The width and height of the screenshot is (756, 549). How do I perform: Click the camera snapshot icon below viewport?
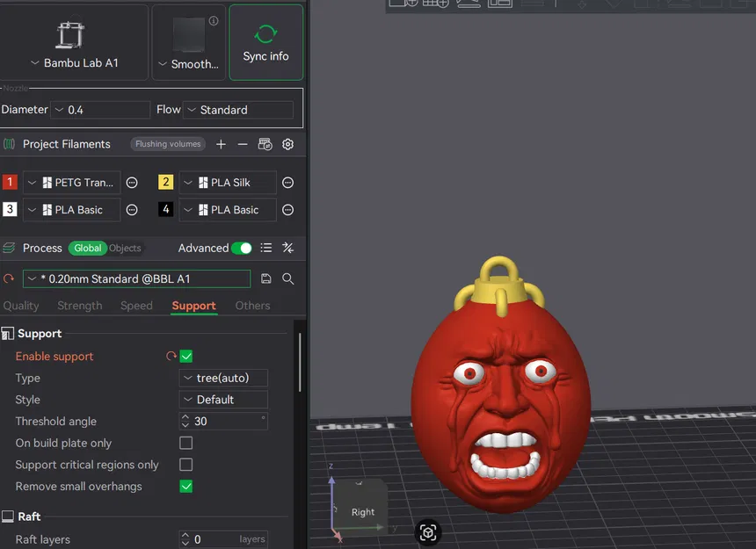[x=427, y=532]
